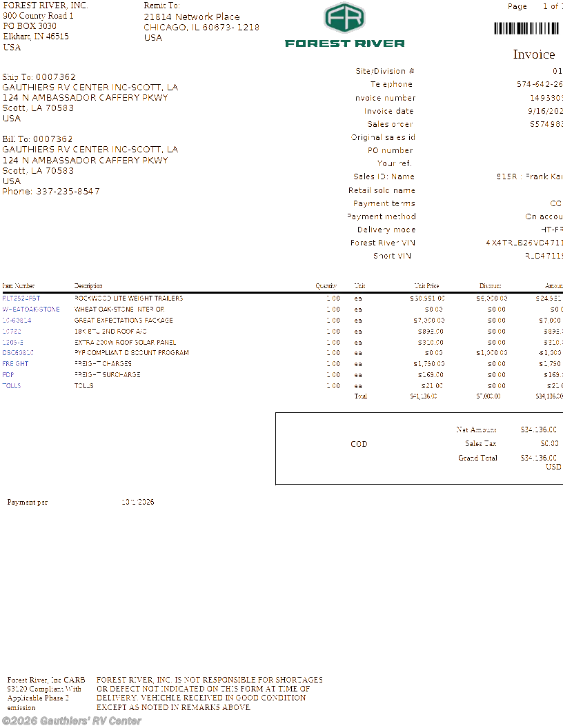563x728 pixels.
Task: Select the "Bill To: 0007362" line
Action: click(38, 139)
